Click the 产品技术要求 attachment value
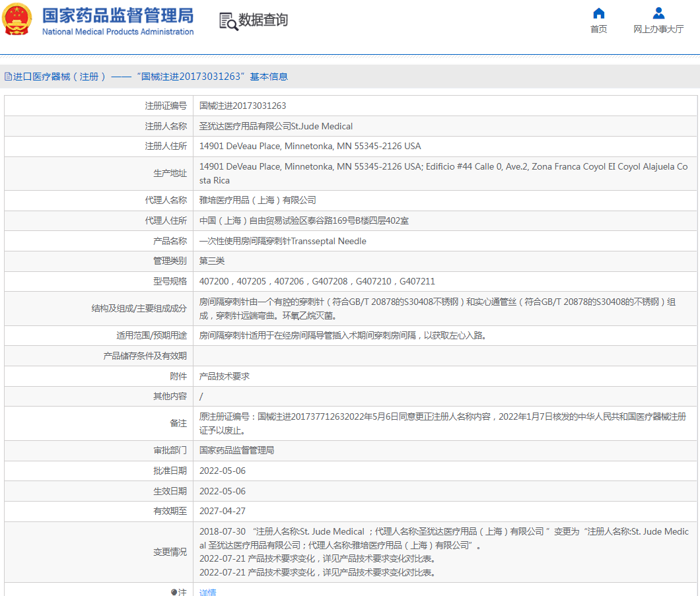700x596 pixels. (x=225, y=376)
